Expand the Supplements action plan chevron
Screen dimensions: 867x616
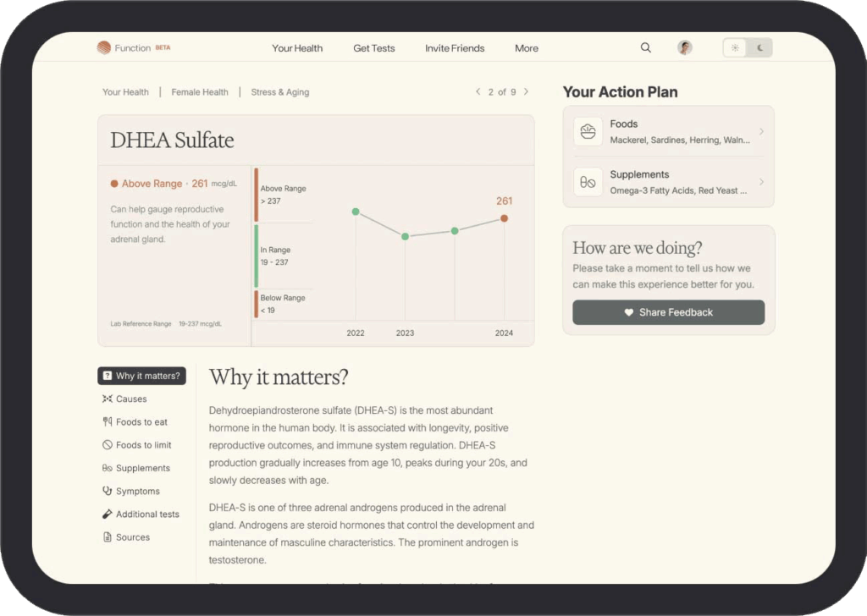coord(761,182)
